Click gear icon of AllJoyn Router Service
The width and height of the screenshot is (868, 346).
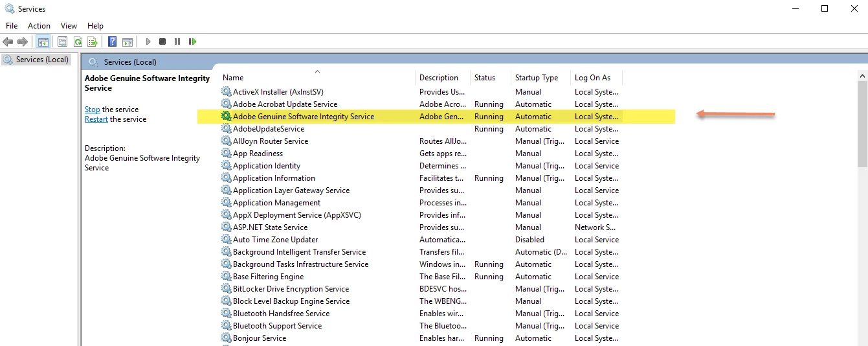click(x=227, y=141)
